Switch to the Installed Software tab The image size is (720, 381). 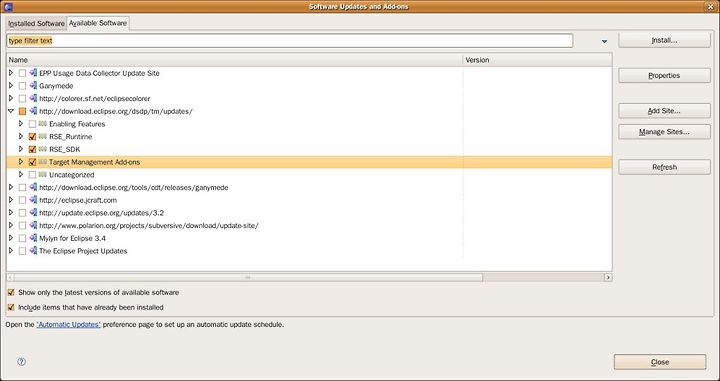[x=36, y=23]
